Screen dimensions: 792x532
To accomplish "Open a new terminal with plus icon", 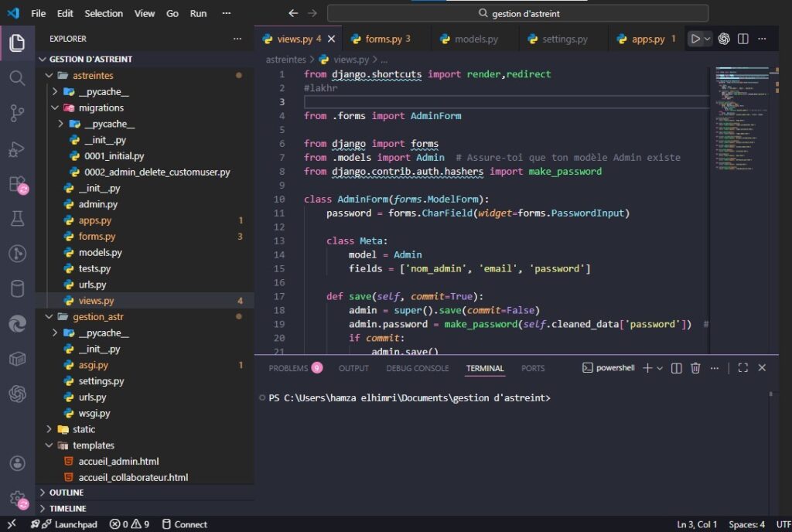I will (x=647, y=368).
